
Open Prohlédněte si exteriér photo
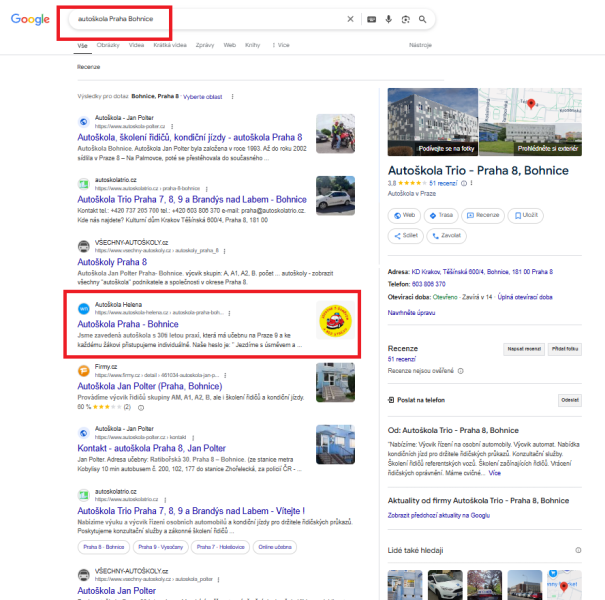click(530, 140)
